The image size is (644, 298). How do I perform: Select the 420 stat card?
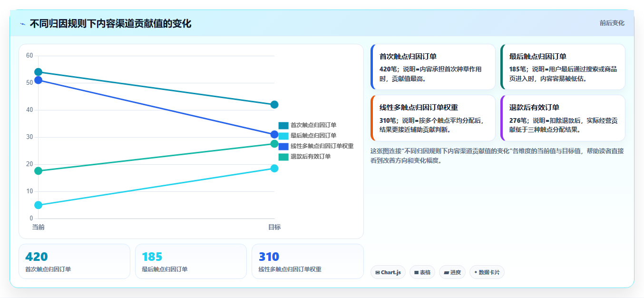point(74,261)
